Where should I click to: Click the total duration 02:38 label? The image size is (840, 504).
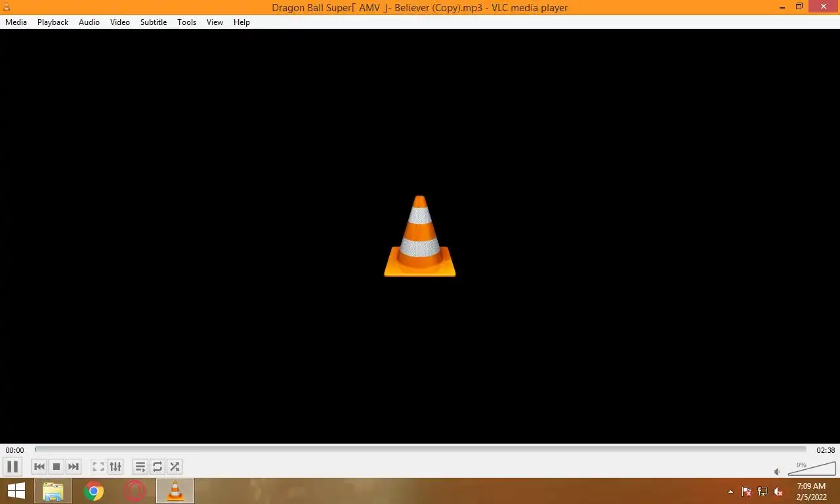click(x=826, y=450)
